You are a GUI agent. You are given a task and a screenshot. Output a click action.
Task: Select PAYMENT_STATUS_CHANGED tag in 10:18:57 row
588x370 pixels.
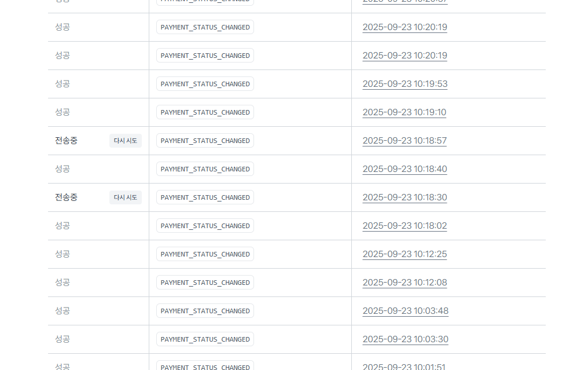coord(205,141)
